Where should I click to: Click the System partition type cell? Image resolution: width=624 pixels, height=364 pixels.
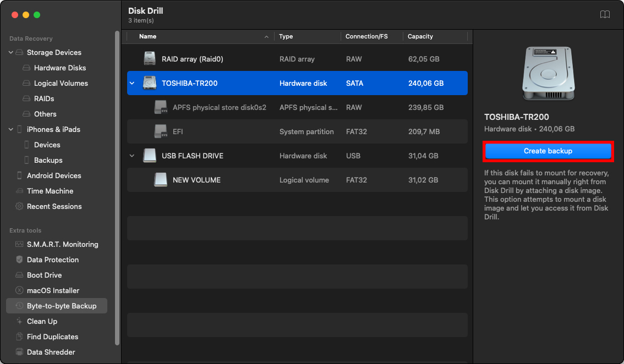pos(306,131)
